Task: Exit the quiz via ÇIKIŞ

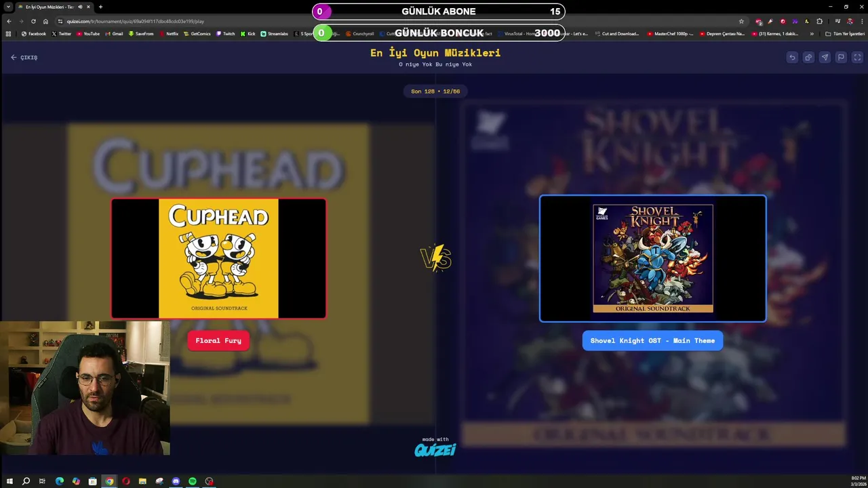Action: point(24,58)
